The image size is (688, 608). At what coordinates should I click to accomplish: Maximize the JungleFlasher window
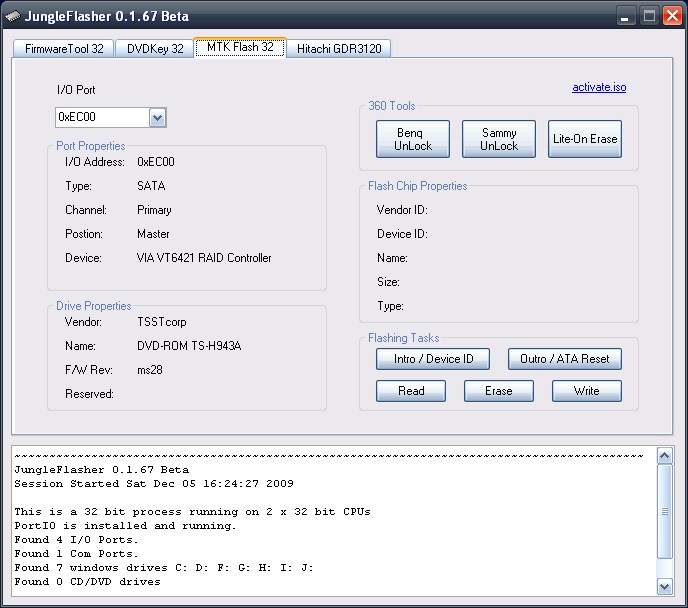649,16
